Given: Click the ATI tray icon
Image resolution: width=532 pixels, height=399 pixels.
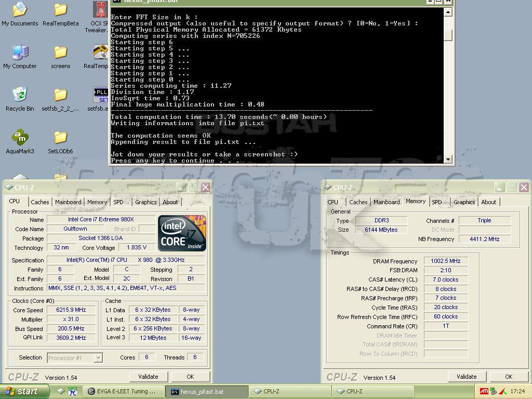Looking at the screenshot, I should (484, 392).
